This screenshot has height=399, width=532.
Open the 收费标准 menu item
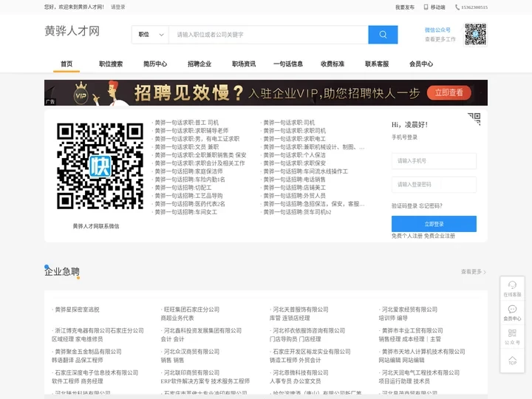point(332,64)
